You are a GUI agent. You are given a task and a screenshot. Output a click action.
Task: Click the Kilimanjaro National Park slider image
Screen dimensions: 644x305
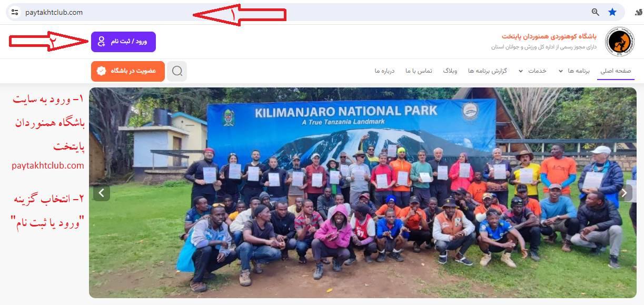[363, 193]
